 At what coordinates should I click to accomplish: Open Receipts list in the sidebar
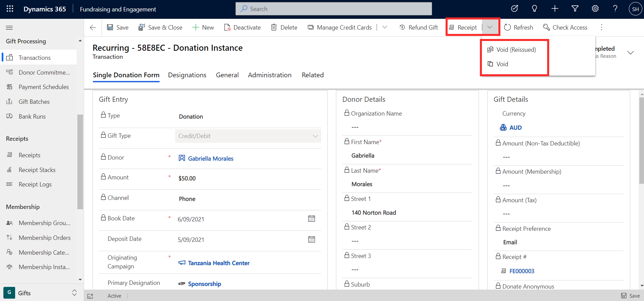pos(39,155)
